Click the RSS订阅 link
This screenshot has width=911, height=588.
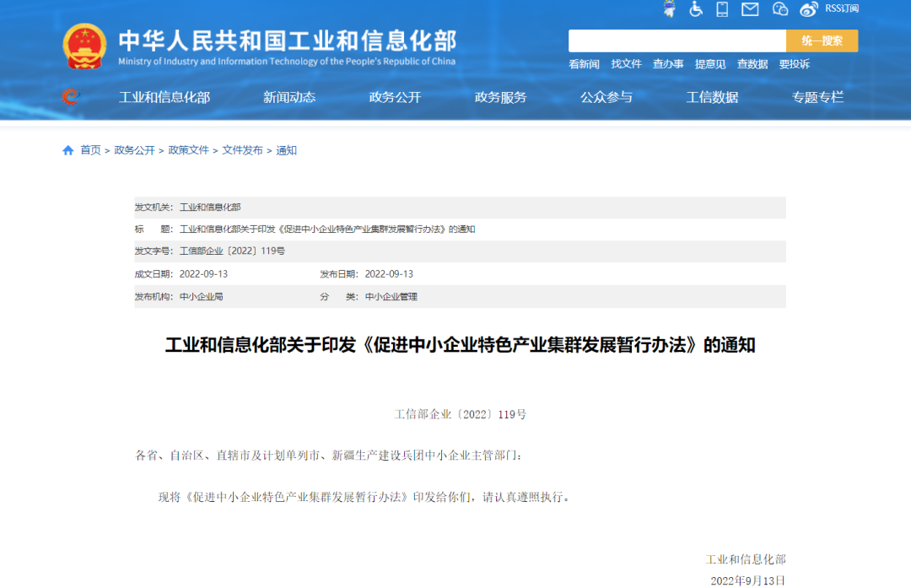coord(842,8)
